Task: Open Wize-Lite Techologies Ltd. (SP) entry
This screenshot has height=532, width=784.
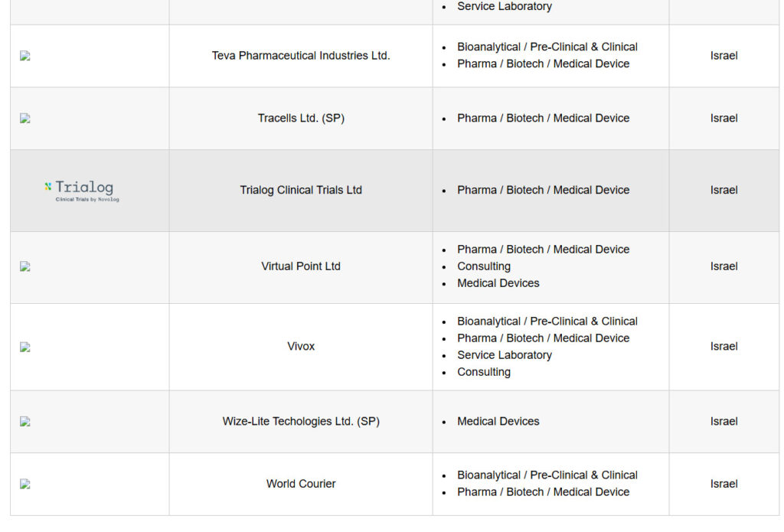Action: tap(301, 421)
